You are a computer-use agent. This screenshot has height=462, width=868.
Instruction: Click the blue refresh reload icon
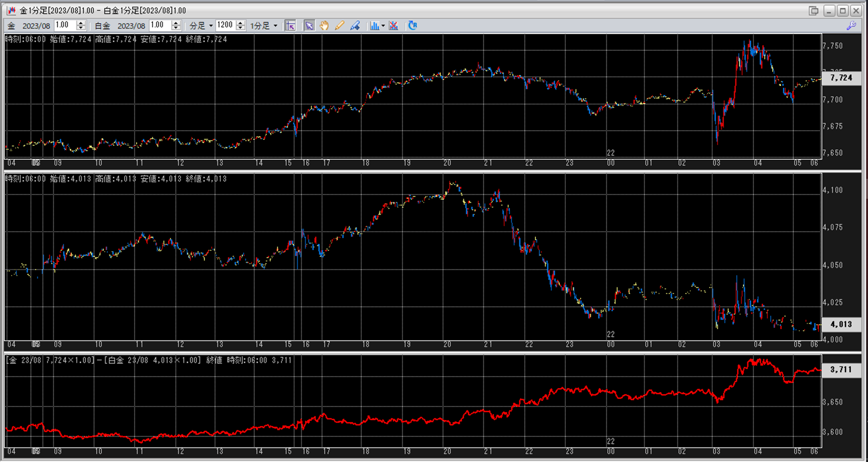pos(412,26)
